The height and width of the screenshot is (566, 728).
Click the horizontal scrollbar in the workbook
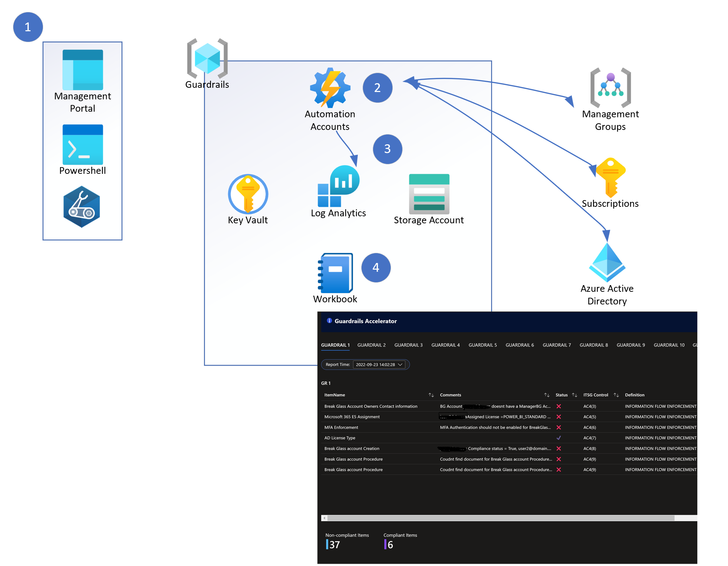tap(501, 518)
